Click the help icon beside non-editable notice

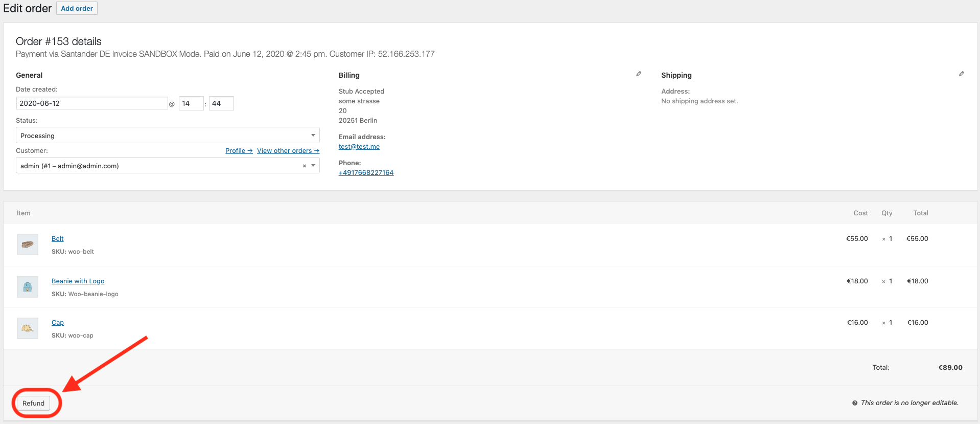tap(855, 403)
